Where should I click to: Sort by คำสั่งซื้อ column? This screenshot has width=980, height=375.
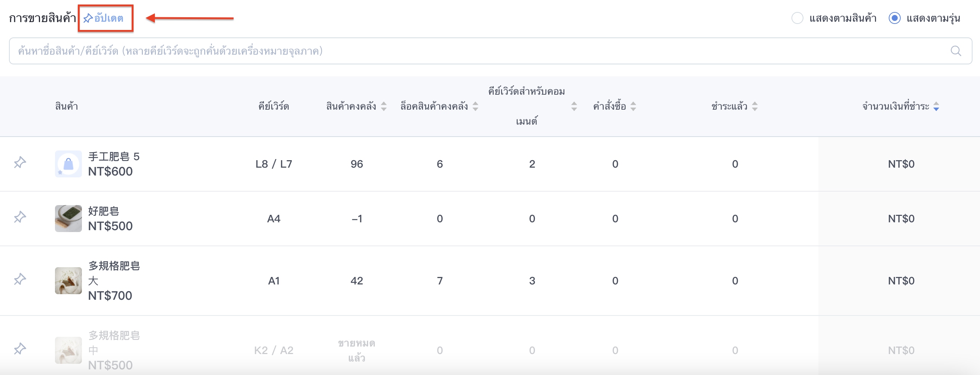click(633, 106)
